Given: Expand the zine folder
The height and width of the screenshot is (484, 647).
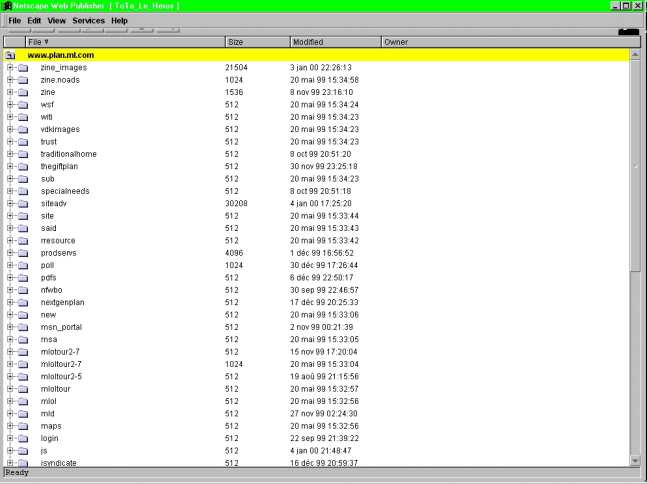Looking at the screenshot, I should (x=10, y=92).
